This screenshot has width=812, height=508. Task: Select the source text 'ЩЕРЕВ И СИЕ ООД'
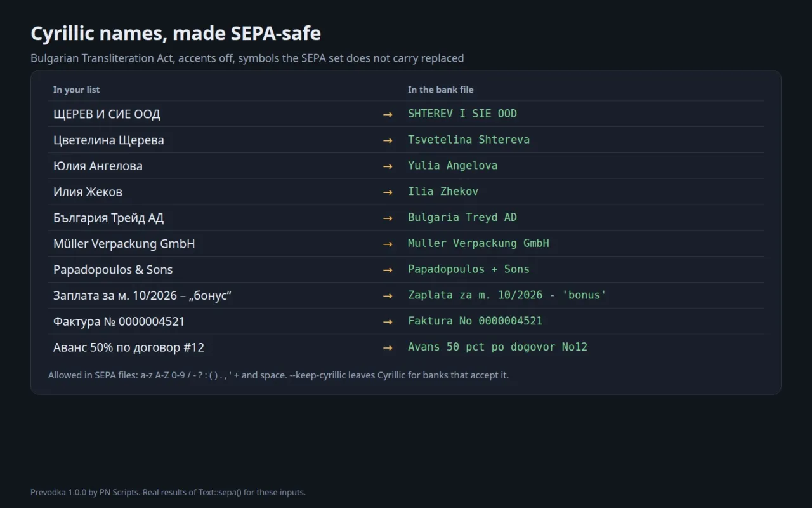107,114
